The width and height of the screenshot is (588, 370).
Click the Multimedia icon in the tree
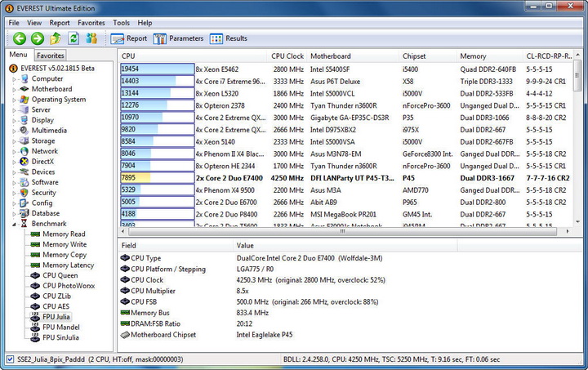[x=24, y=131]
